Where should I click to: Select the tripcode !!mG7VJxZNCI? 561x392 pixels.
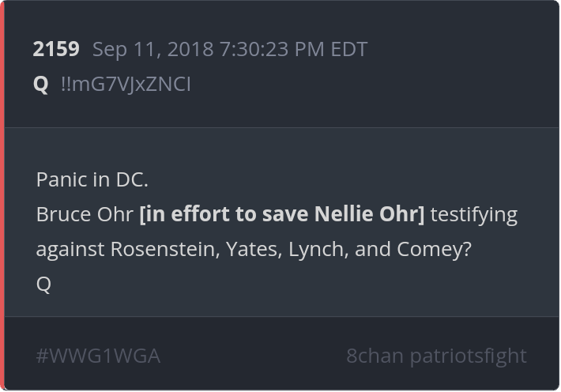pyautogui.click(x=126, y=85)
